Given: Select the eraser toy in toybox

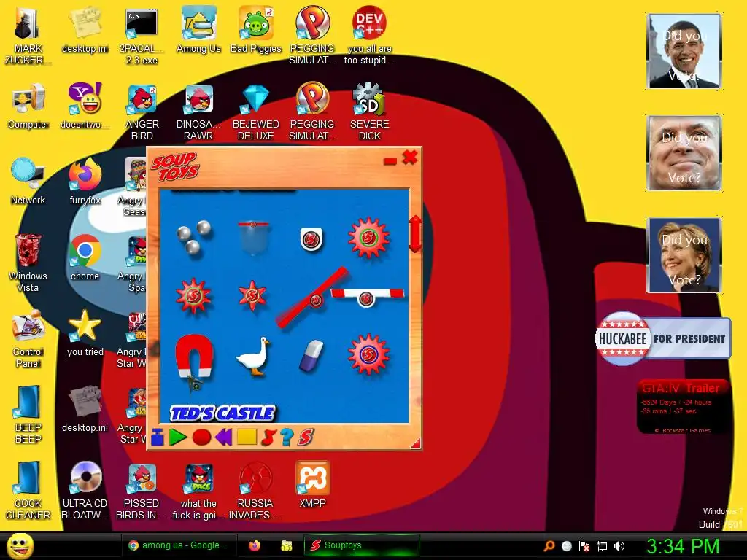Looking at the screenshot, I should [x=311, y=355].
